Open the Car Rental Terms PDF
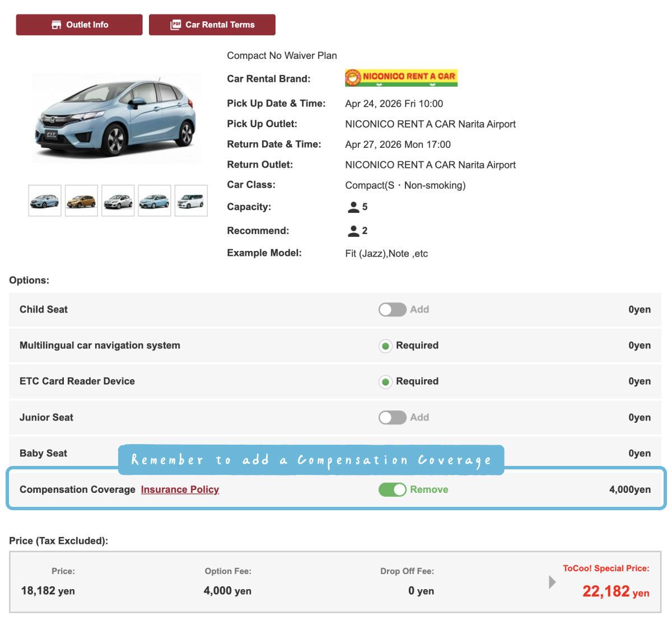Viewport: 672px width, 625px height. [x=212, y=25]
